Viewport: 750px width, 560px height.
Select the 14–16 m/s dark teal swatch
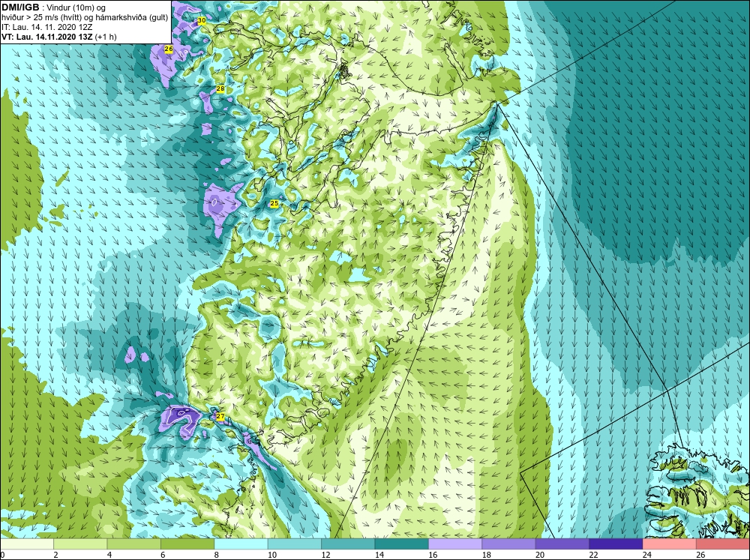(x=402, y=544)
